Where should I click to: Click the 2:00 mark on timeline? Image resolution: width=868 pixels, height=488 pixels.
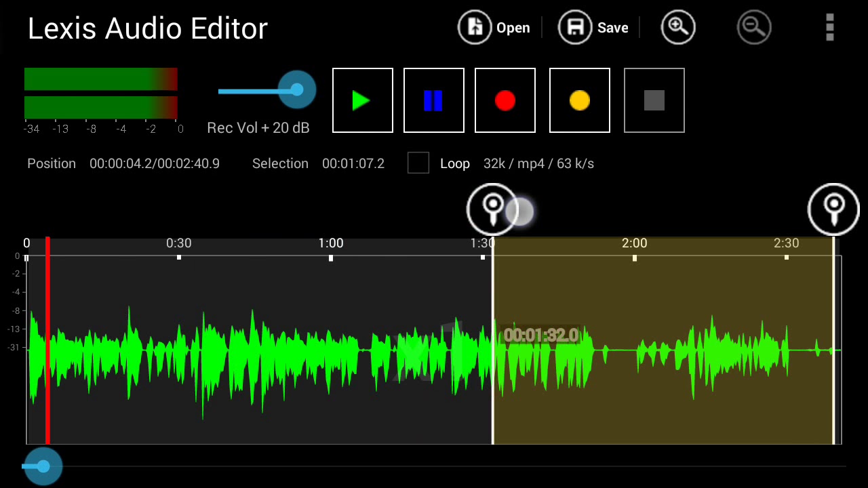(635, 243)
